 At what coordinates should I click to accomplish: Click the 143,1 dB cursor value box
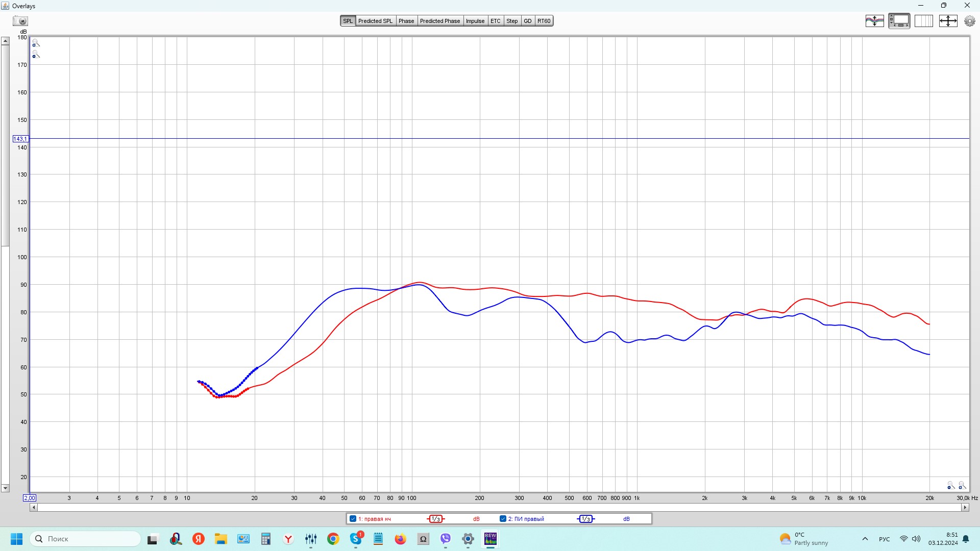pyautogui.click(x=20, y=139)
